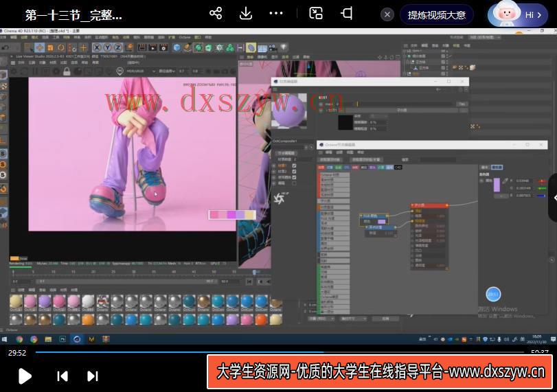Click the Light bulb icon in toolbar

284,47
